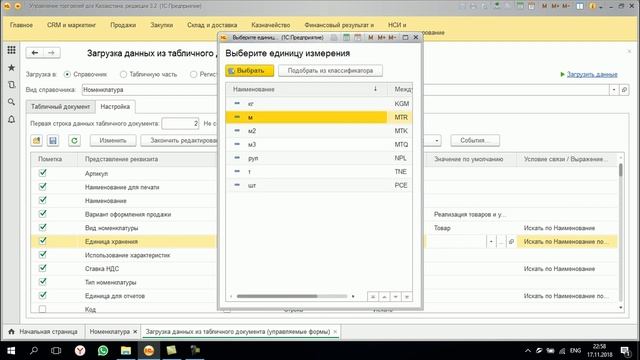The height and width of the screenshot is (360, 640).
Task: Open Продажи menu section
Action: (x=123, y=25)
